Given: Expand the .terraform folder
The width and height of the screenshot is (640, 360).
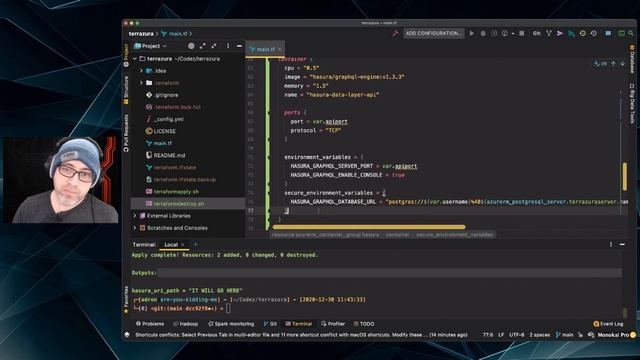Looking at the screenshot, I should (x=142, y=83).
